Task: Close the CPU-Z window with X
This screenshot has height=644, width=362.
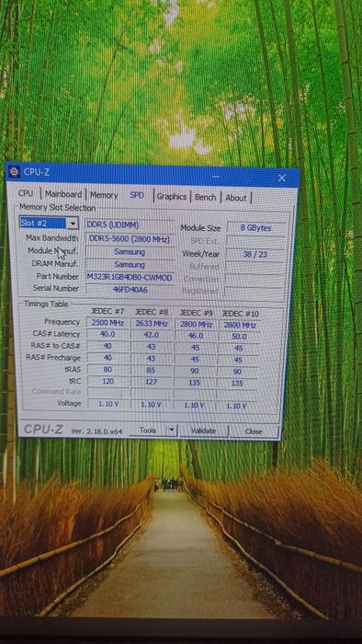Action: point(282,178)
